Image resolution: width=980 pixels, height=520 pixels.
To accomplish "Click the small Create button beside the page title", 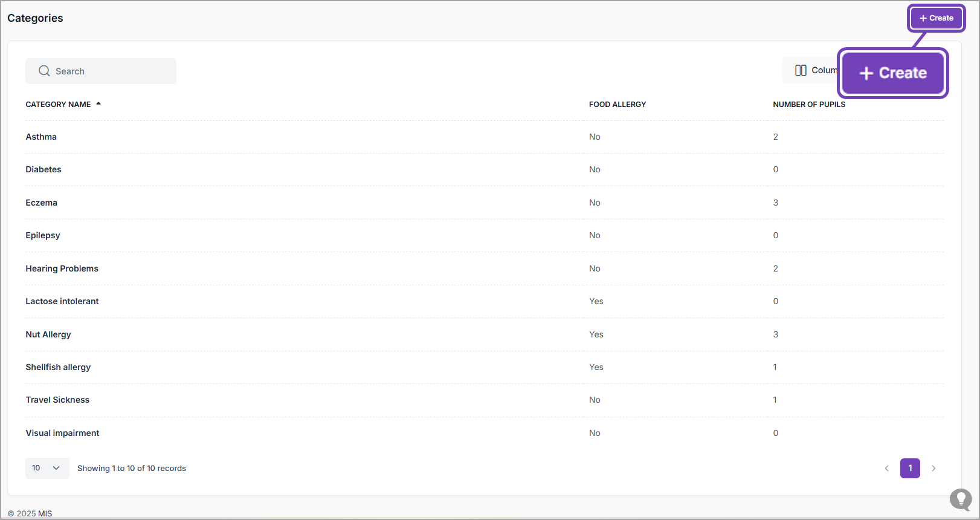I will pos(936,18).
